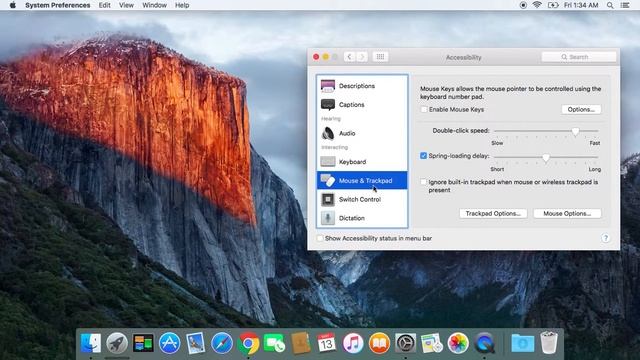Open the Window menu
The width and height of the screenshot is (640, 360).
(x=154, y=5)
